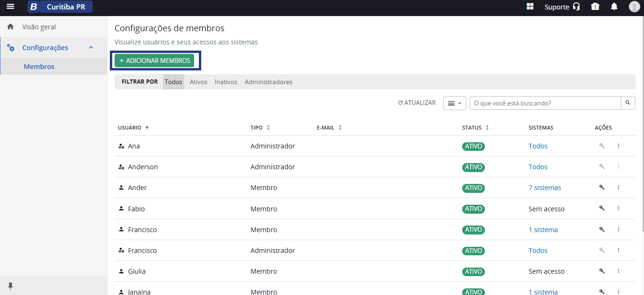
Task: Click the Adicionar Membros button
Action: click(x=154, y=61)
